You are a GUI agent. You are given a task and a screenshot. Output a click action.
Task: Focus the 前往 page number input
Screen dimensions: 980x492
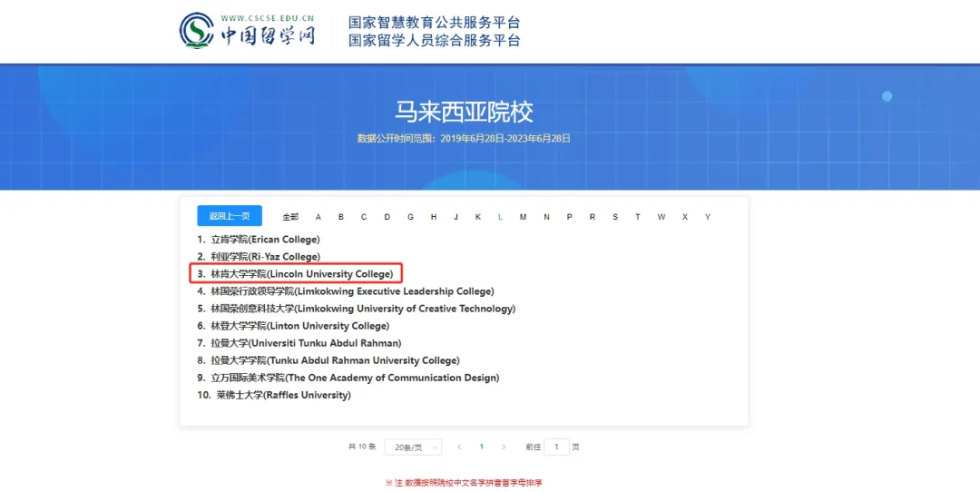pyautogui.click(x=556, y=447)
